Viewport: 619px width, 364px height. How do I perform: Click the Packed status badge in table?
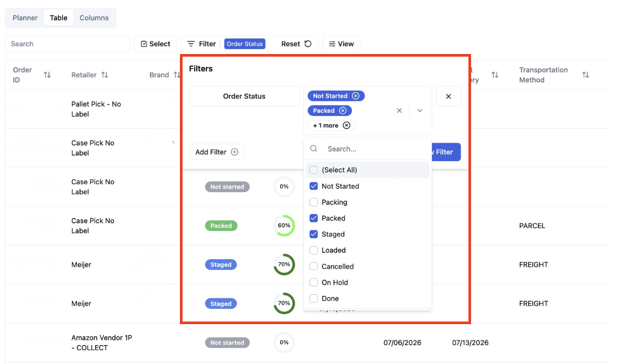point(221,226)
